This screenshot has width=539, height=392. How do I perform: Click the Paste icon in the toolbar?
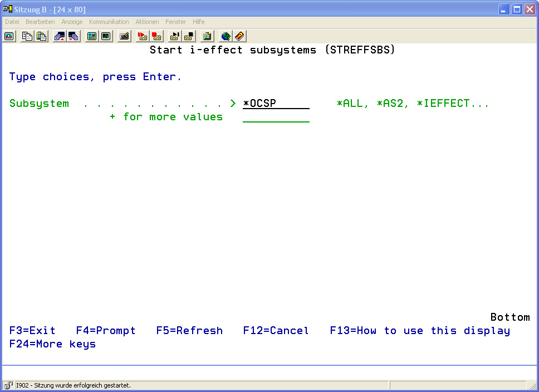[x=41, y=36]
